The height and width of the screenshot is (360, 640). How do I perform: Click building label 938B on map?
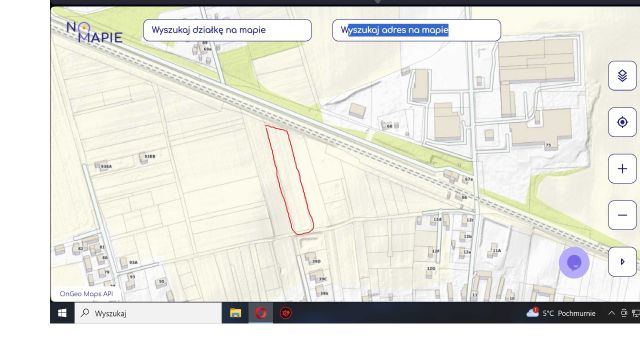coord(150,156)
